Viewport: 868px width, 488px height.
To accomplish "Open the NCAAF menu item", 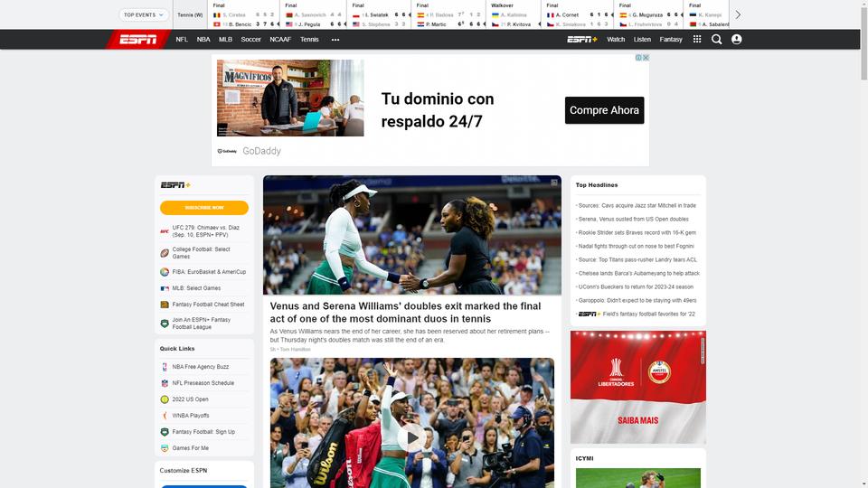I will click(x=280, y=39).
